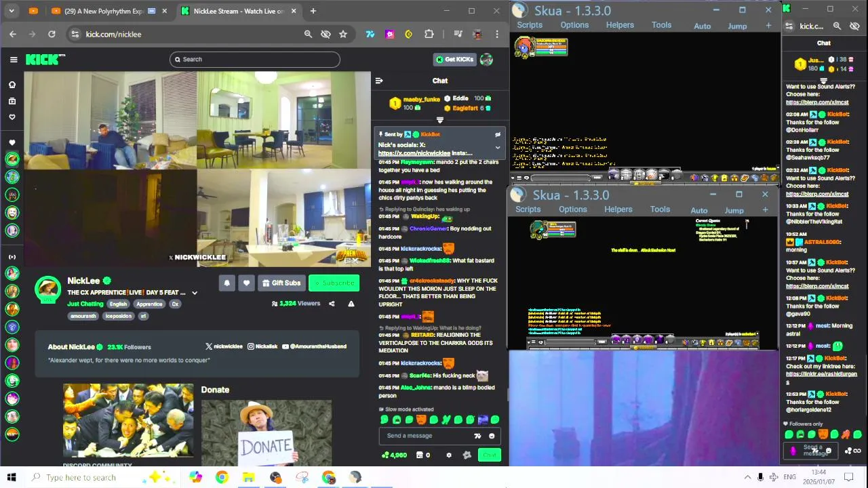Image resolution: width=868 pixels, height=488 pixels.
Task: Show hidden system tray icons
Action: tap(747, 477)
